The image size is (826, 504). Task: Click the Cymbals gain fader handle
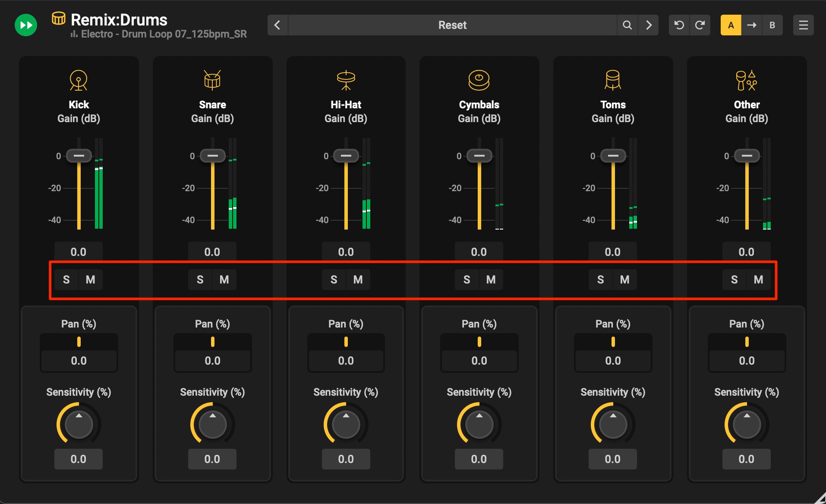[479, 155]
